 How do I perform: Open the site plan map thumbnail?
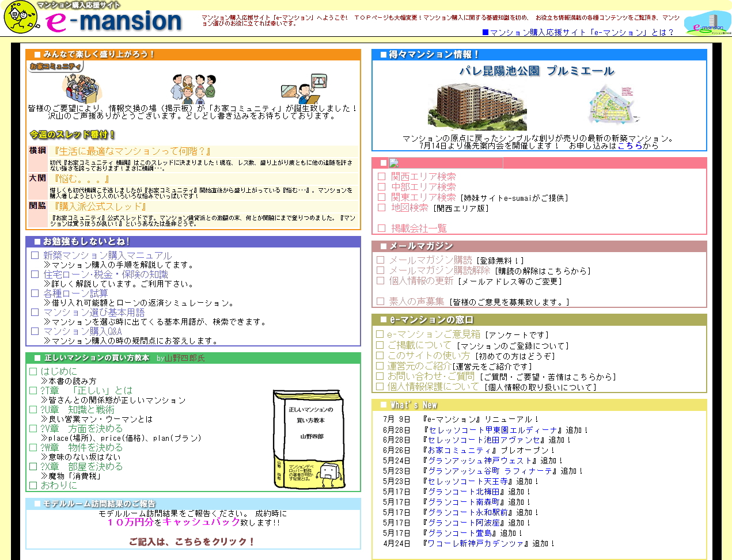pyautogui.click(x=614, y=105)
